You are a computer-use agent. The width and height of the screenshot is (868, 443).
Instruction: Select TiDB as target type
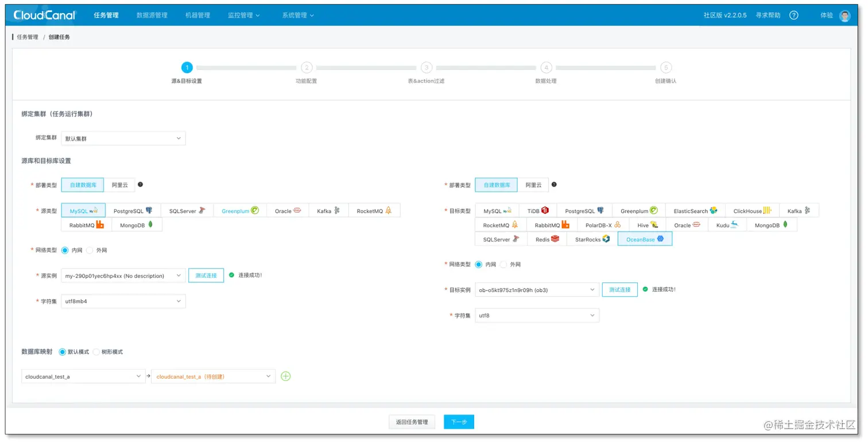tap(538, 211)
